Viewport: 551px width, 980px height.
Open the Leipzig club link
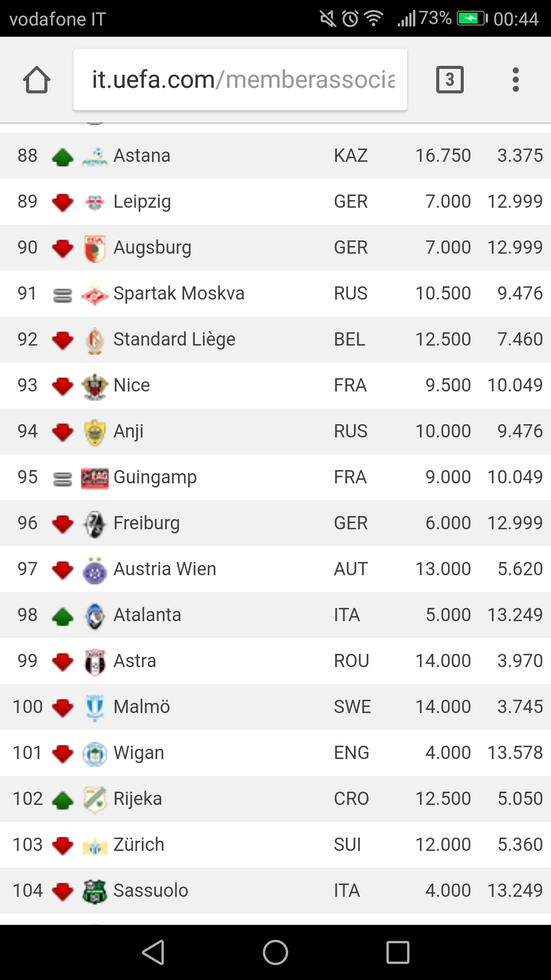pyautogui.click(x=142, y=202)
